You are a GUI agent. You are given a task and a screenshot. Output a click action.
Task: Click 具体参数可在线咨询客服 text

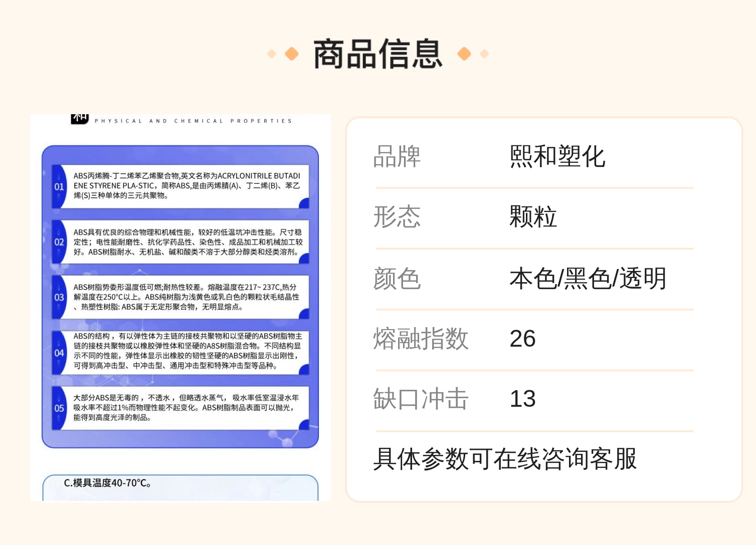pyautogui.click(x=505, y=459)
